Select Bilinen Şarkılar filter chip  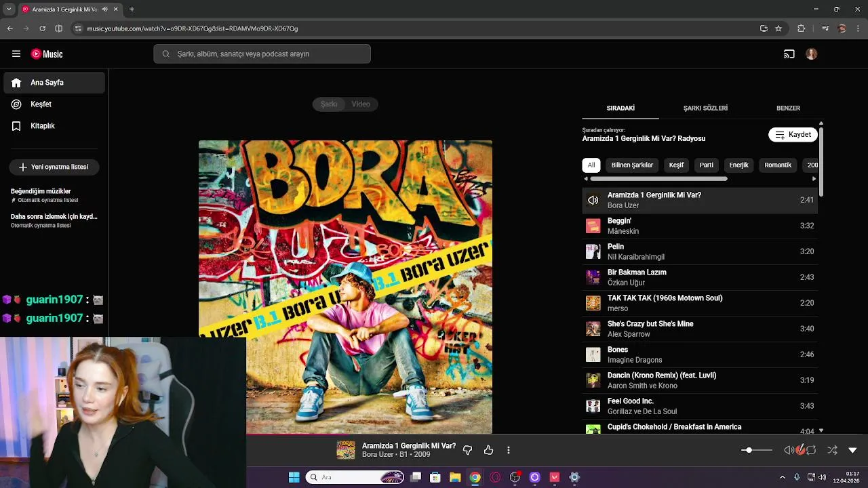[632, 165]
